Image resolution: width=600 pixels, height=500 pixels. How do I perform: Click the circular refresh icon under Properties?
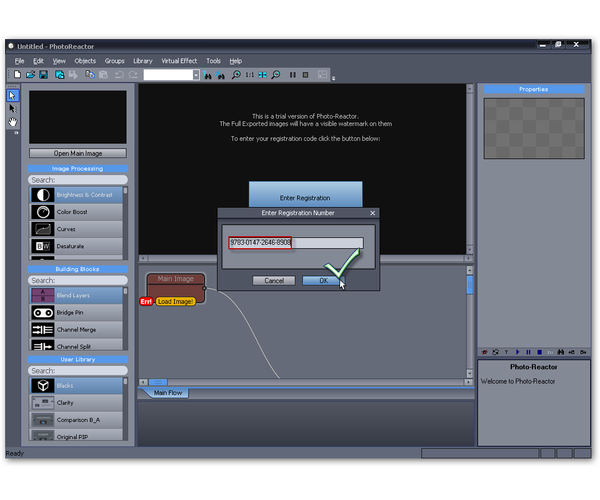[496, 352]
